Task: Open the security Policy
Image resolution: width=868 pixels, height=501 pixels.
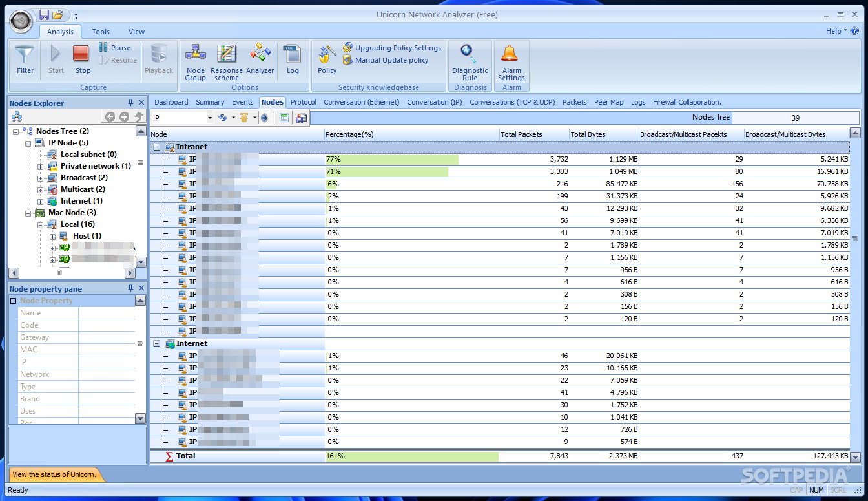Action: [x=327, y=60]
